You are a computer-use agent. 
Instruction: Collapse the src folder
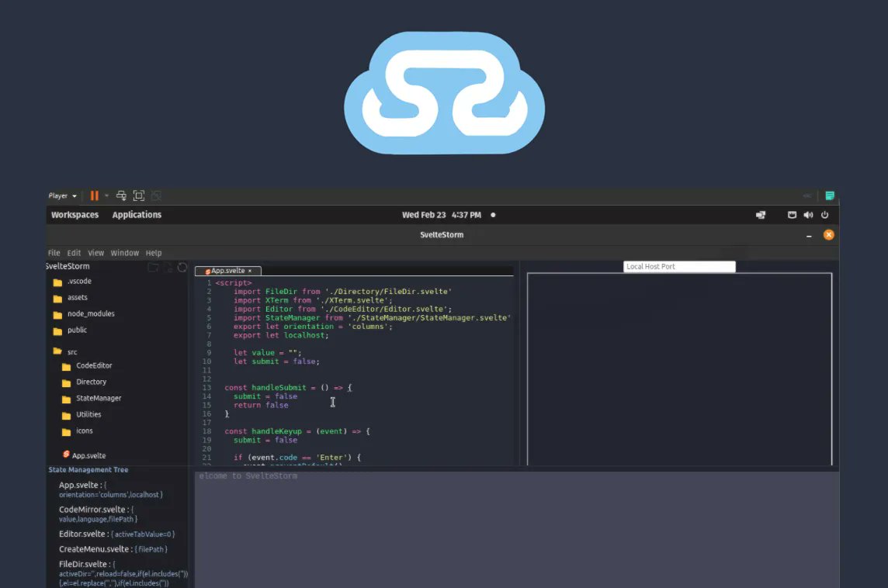65,352
